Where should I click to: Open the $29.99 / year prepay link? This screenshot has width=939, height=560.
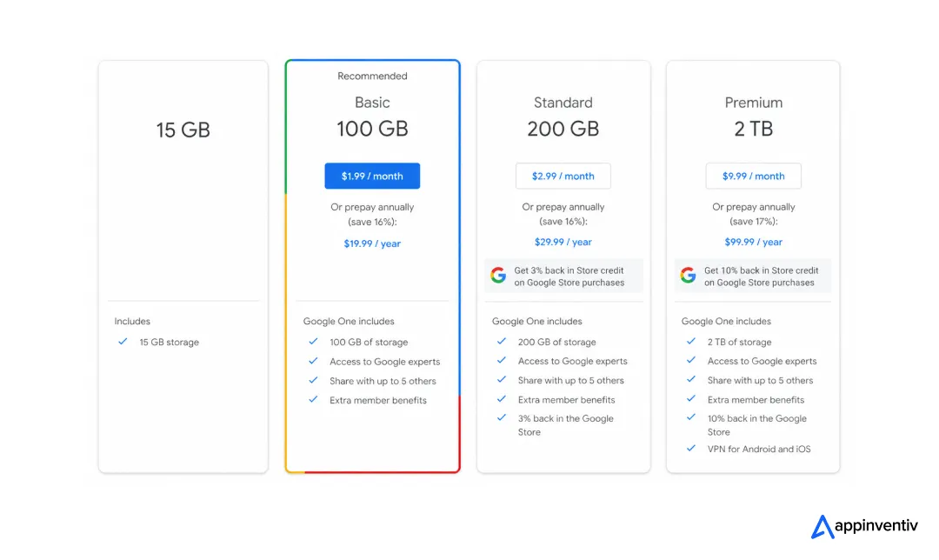click(x=563, y=242)
